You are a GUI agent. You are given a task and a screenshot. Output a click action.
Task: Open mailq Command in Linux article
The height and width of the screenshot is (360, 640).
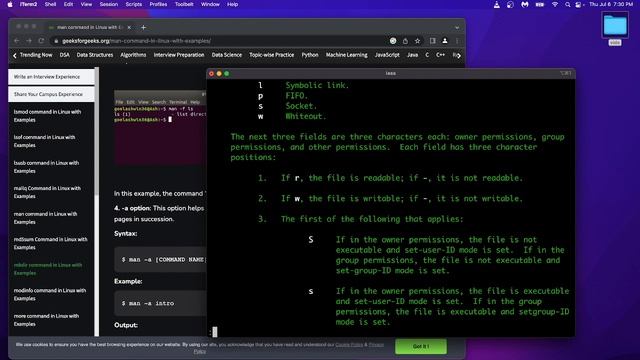pyautogui.click(x=47, y=192)
